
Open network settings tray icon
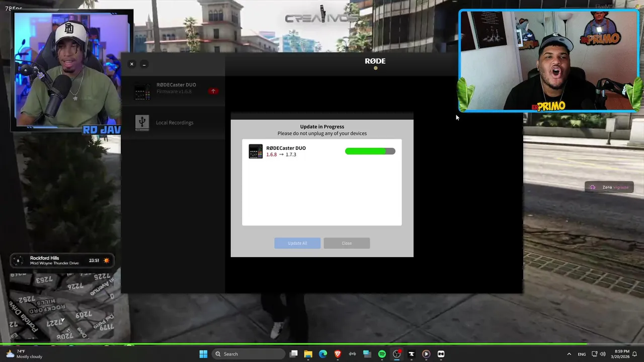[594, 354]
